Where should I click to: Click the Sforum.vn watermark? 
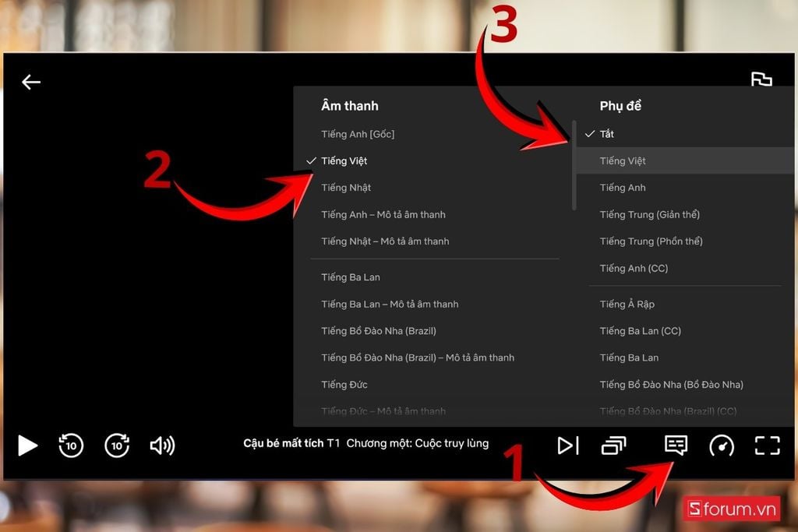[x=732, y=508]
